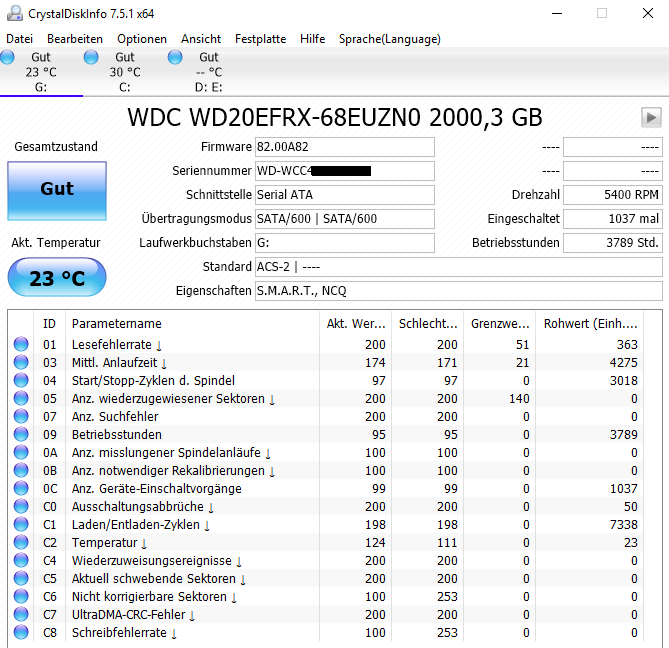Click the blue Gut health status button
This screenshot has height=648, width=669.
click(57, 191)
